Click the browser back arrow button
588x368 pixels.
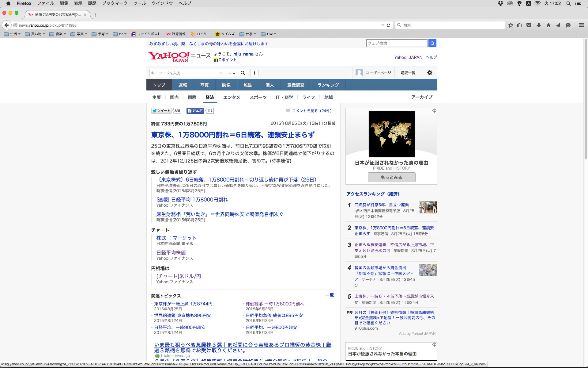point(6,25)
